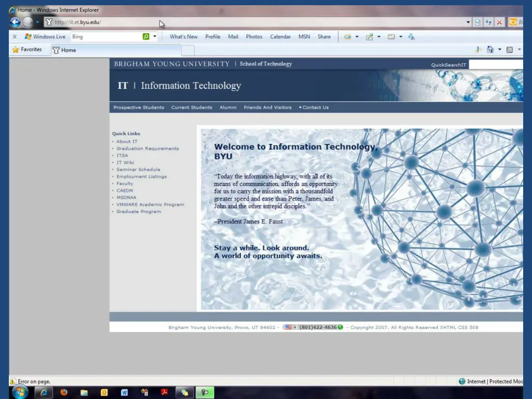Image resolution: width=532 pixels, height=399 pixels.
Task: Click the Windows Live logo button
Action: click(x=45, y=37)
